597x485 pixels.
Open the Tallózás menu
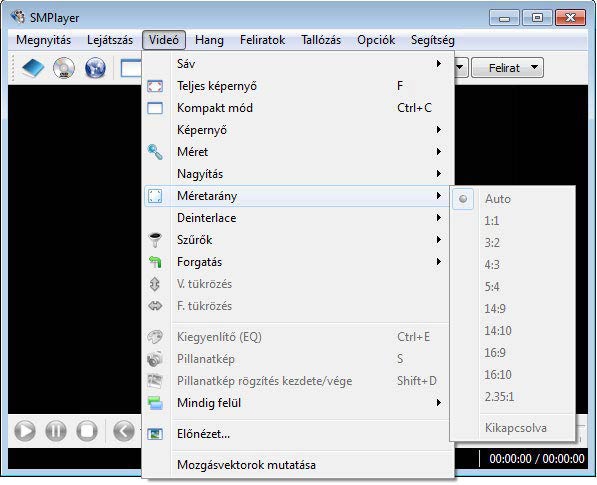coord(321,40)
